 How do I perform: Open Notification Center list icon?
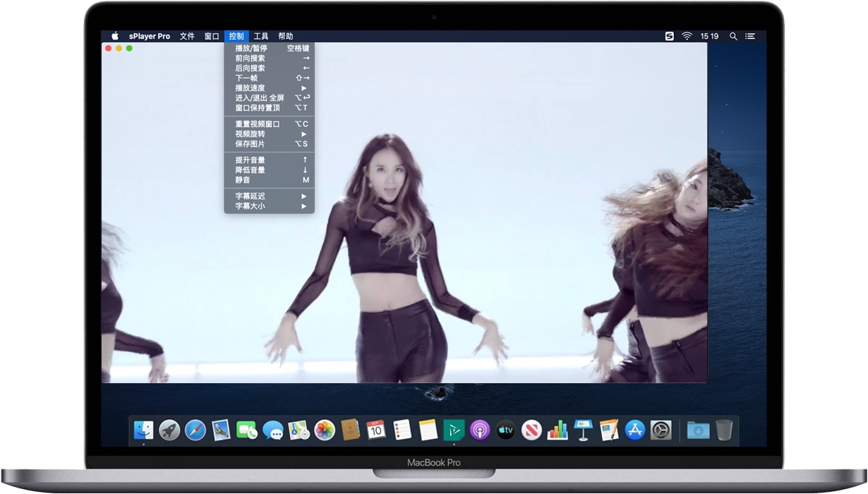pos(750,36)
